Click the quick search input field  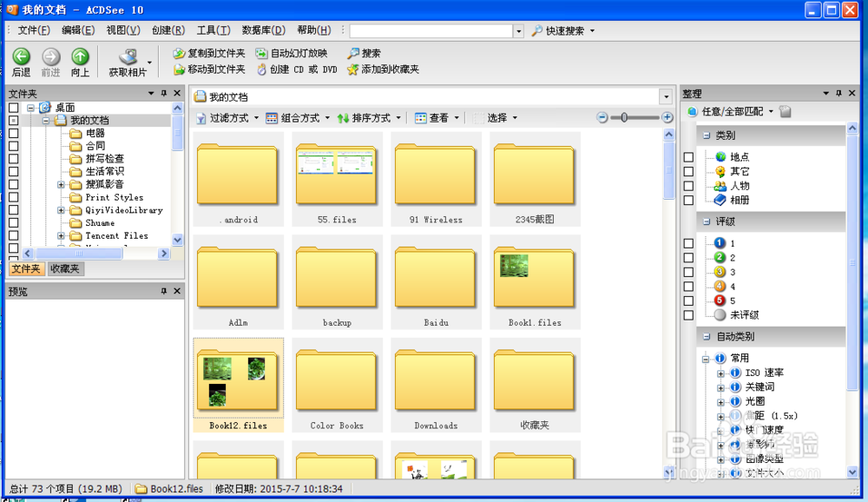(431, 30)
